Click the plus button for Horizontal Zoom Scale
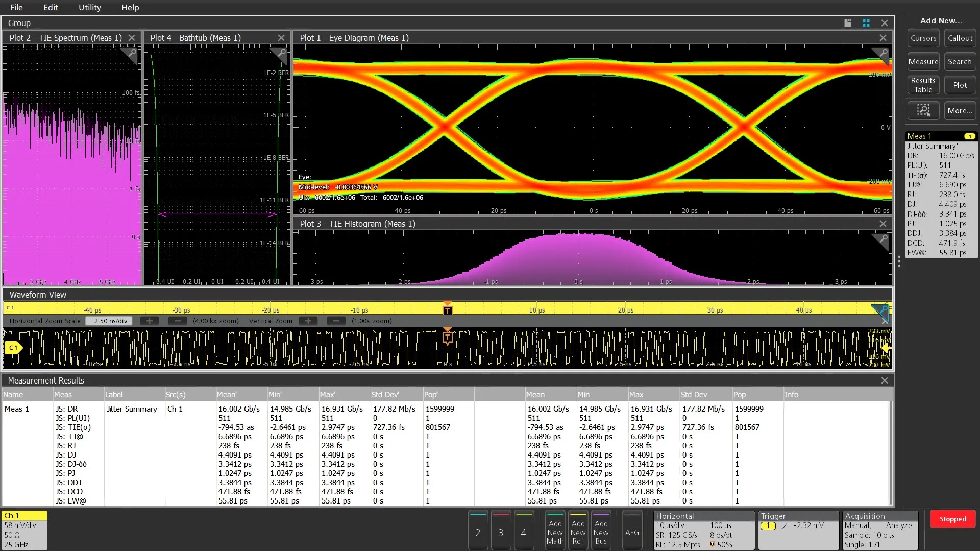Screen dimensions: 980x551 click(150, 321)
